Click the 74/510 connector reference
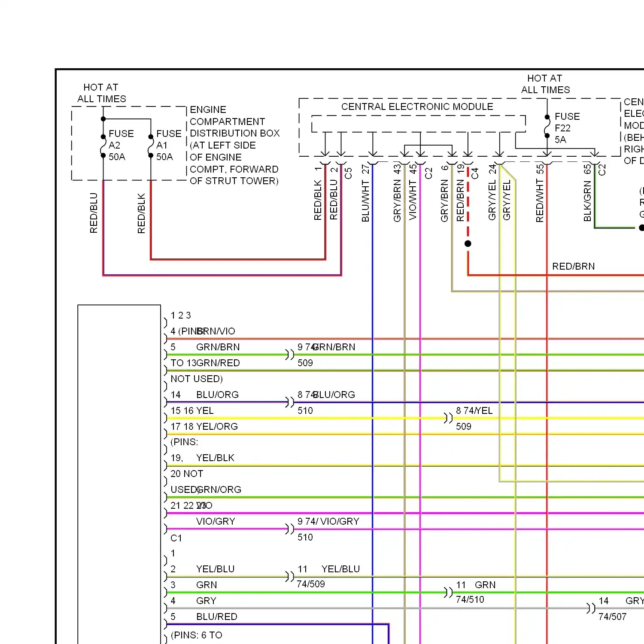 click(470, 599)
